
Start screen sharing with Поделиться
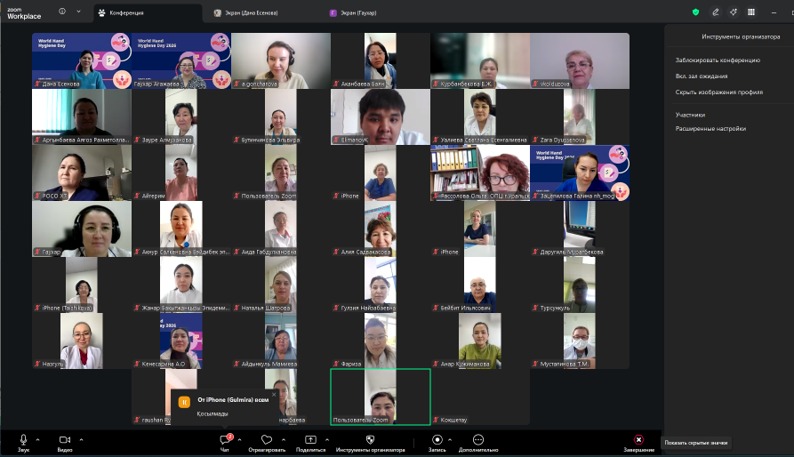tap(310, 440)
